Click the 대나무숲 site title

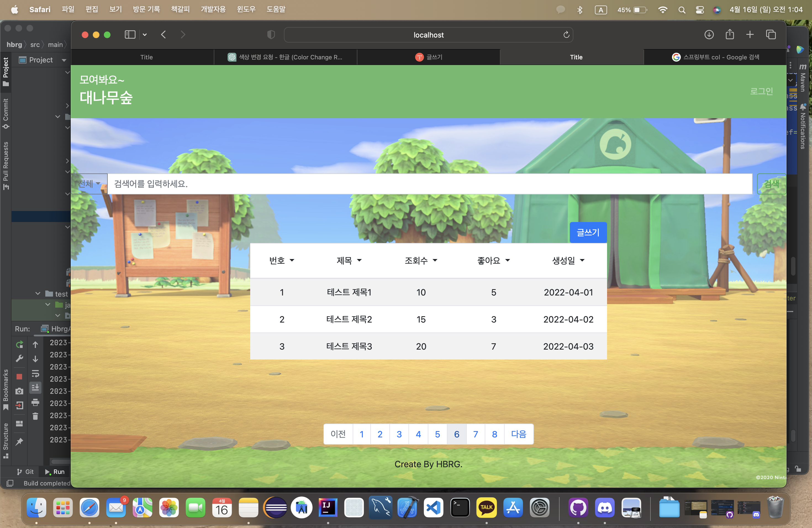click(x=106, y=97)
